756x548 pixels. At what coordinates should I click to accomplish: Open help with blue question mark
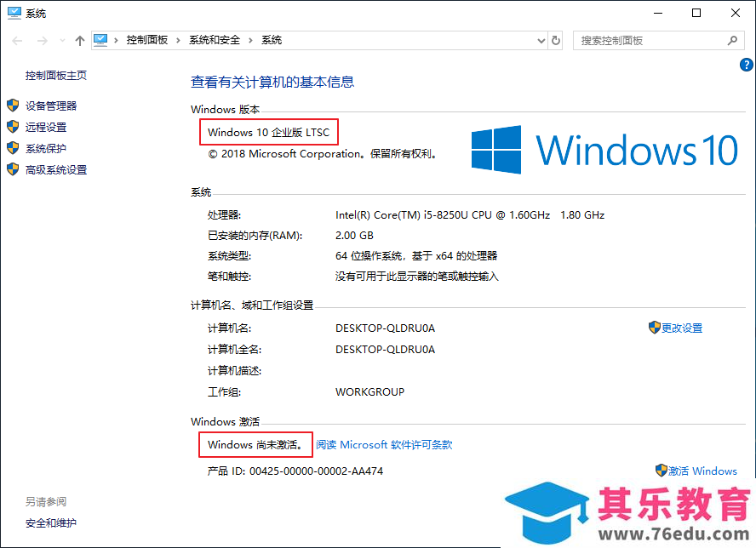pyautogui.click(x=747, y=64)
